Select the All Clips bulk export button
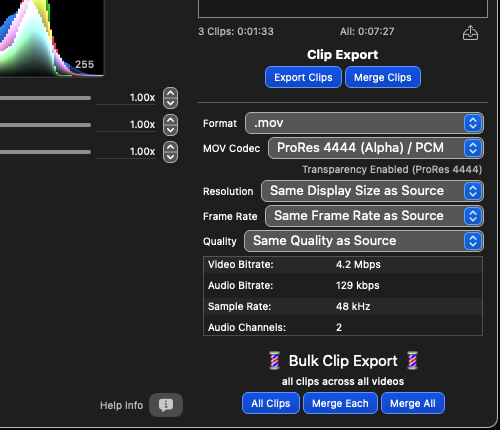500x430 pixels. (x=271, y=403)
